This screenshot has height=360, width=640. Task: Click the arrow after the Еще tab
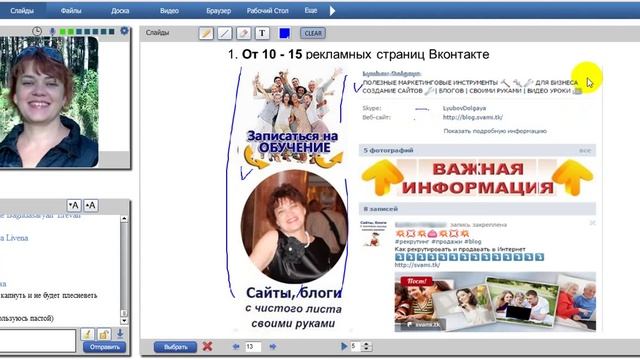click(332, 11)
